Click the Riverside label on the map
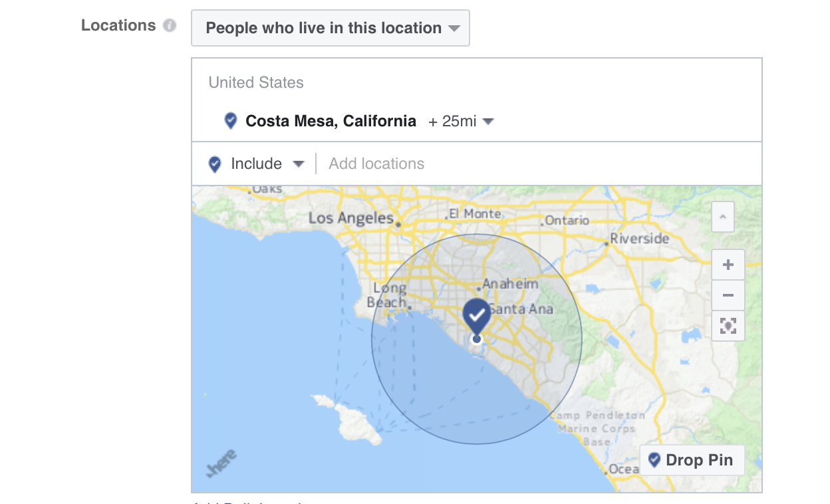The image size is (830, 504). 640,238
